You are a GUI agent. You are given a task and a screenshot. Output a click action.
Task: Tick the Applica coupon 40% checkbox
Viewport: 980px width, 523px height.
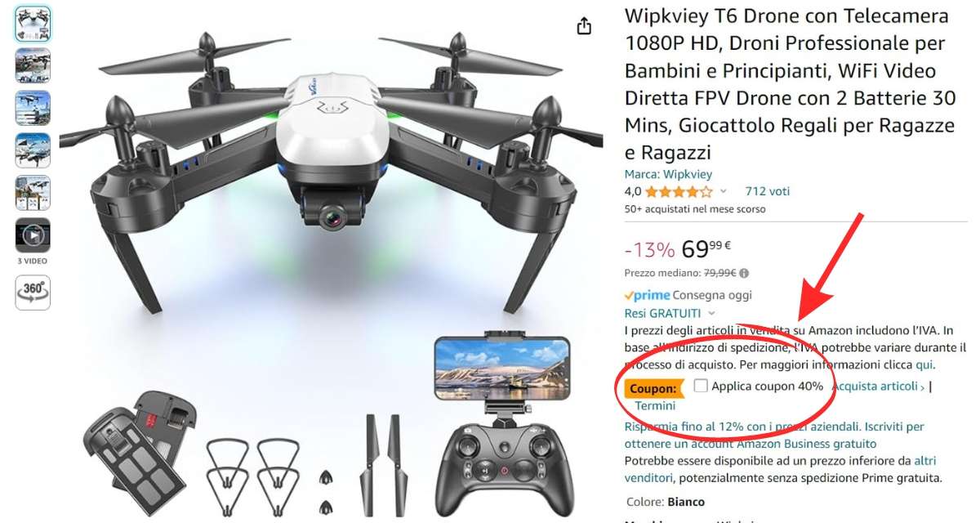(701, 386)
